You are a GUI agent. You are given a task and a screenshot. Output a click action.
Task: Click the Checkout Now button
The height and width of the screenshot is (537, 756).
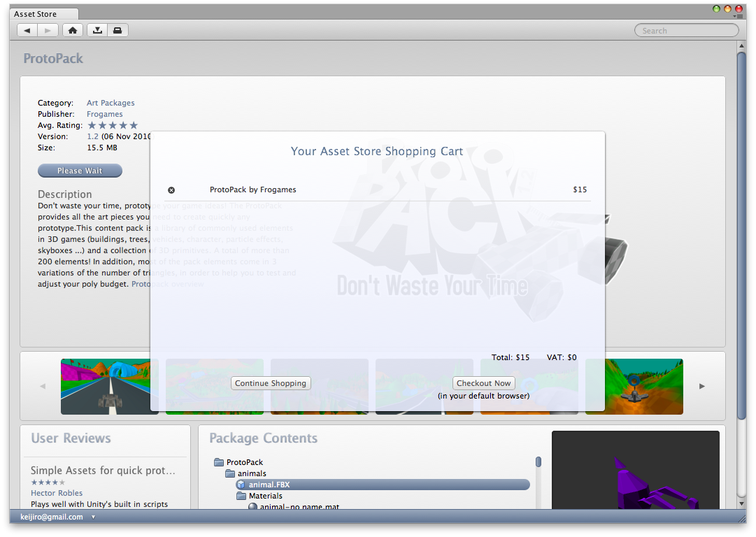click(x=483, y=383)
